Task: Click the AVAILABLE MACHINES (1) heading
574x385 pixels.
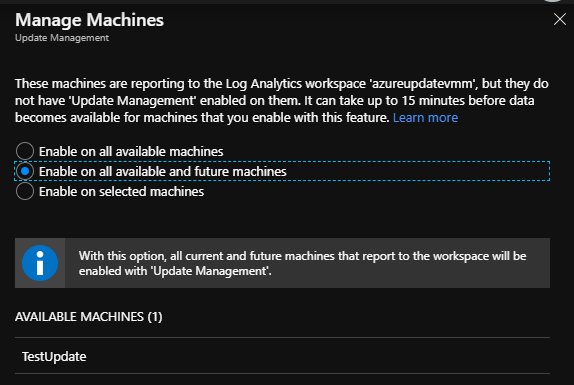Action: point(89,317)
